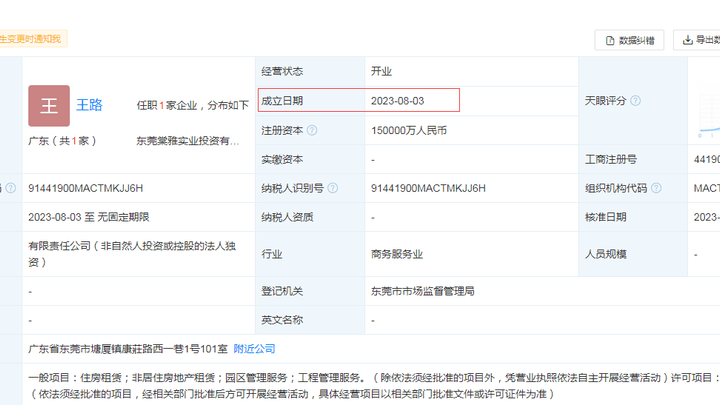The height and width of the screenshot is (405, 720).
Task: Click the 导出数据 download button
Action: pyautogui.click(x=697, y=40)
